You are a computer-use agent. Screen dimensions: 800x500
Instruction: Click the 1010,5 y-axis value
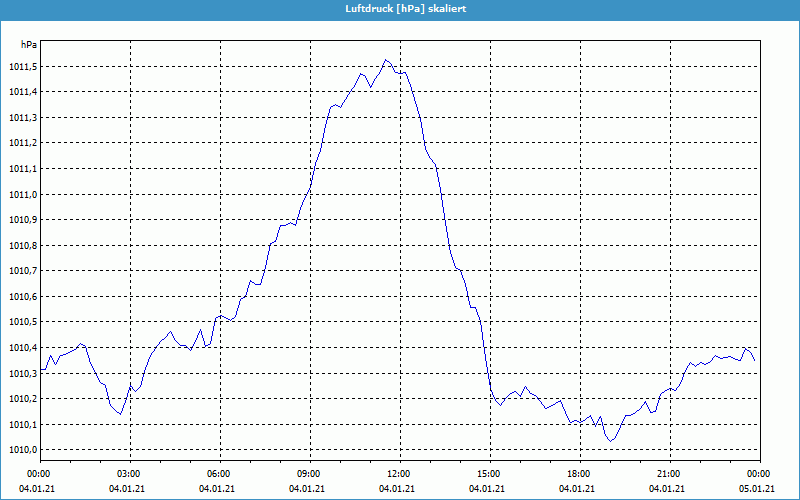22,322
